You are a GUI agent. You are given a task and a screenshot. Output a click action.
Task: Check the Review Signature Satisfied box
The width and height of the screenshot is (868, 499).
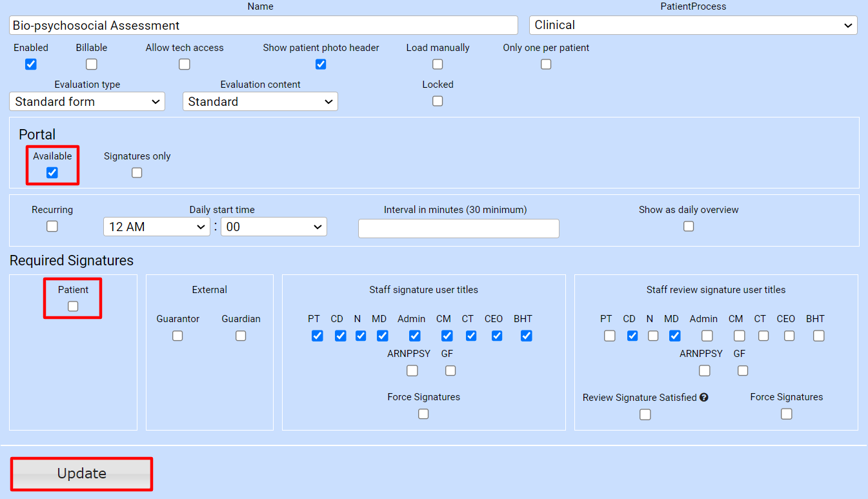[x=645, y=414]
